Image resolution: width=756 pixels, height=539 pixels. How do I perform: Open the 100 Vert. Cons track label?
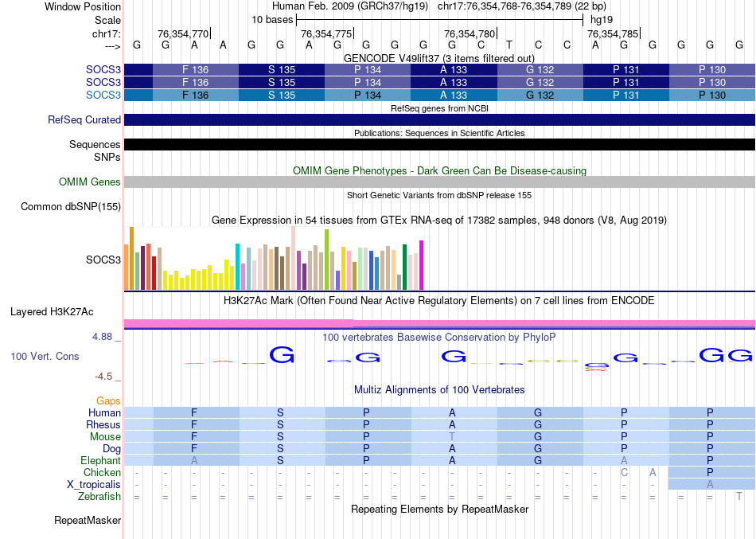tap(45, 356)
